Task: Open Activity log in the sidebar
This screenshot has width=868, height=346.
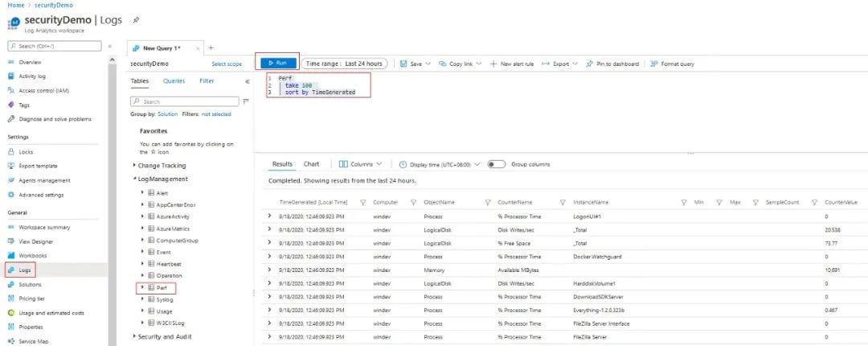Action: pyautogui.click(x=32, y=76)
